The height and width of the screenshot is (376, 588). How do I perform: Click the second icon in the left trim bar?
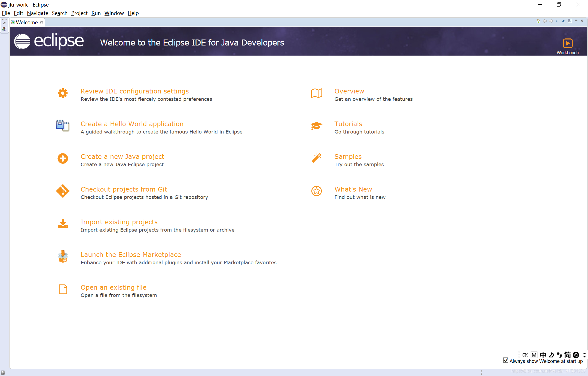click(4, 29)
